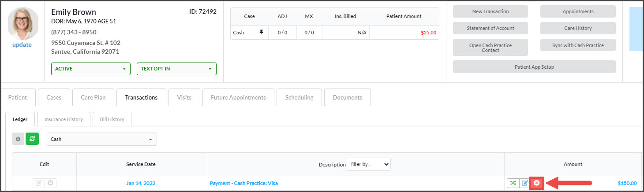Switch to the Care Plan tab
This screenshot has width=644, height=192.
pos(93,97)
